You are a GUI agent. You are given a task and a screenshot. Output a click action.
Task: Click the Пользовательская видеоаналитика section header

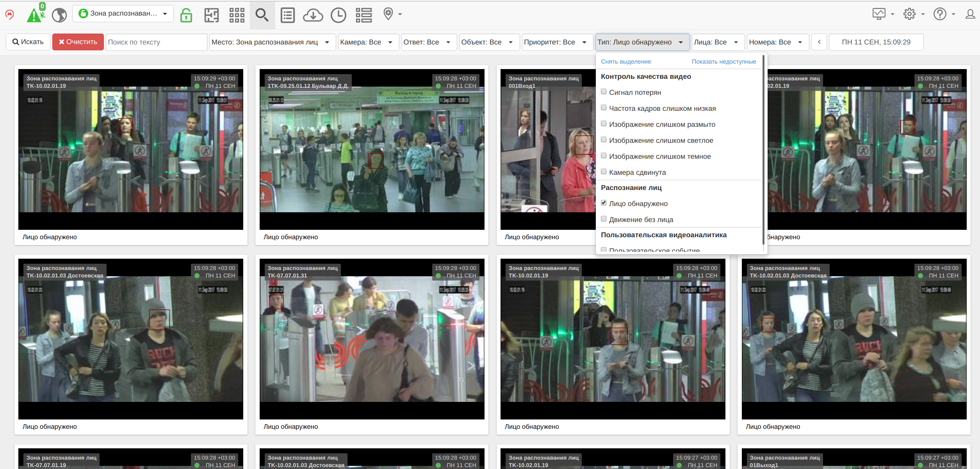(664, 235)
